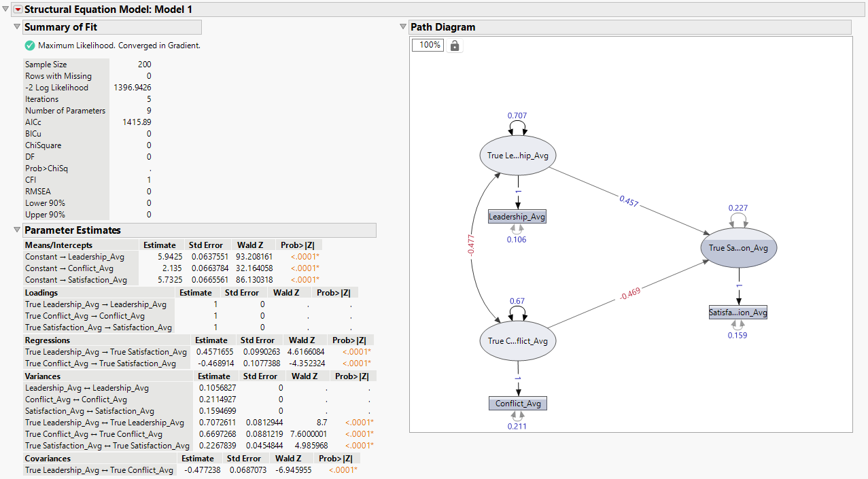
Task: Select the 0.707 variance loop above True Leadership
Action: click(x=517, y=126)
